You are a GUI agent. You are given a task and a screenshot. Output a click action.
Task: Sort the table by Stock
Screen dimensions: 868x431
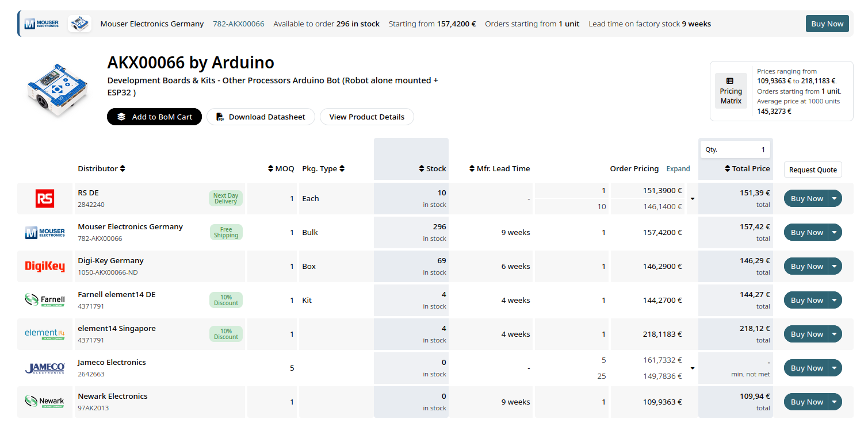433,168
